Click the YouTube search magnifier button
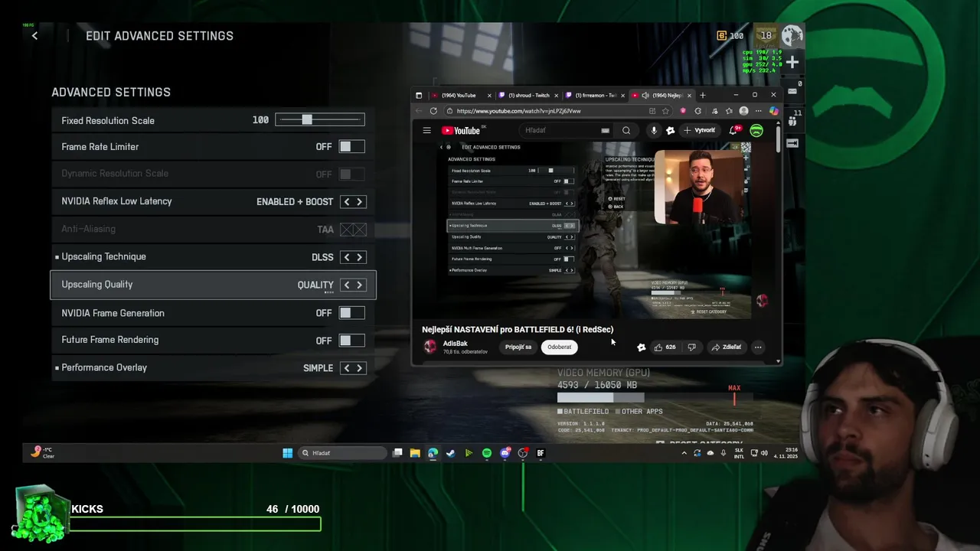Image resolution: width=980 pixels, height=551 pixels. 626,131
